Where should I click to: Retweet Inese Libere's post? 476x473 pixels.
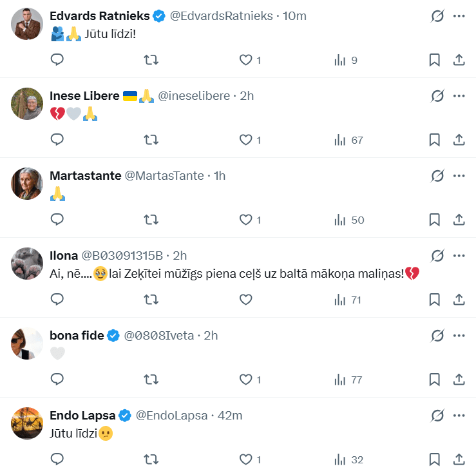[x=151, y=140]
